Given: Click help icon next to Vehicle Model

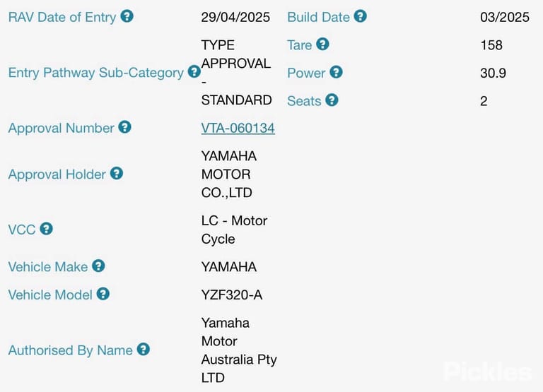Looking at the screenshot, I should (x=103, y=294).
